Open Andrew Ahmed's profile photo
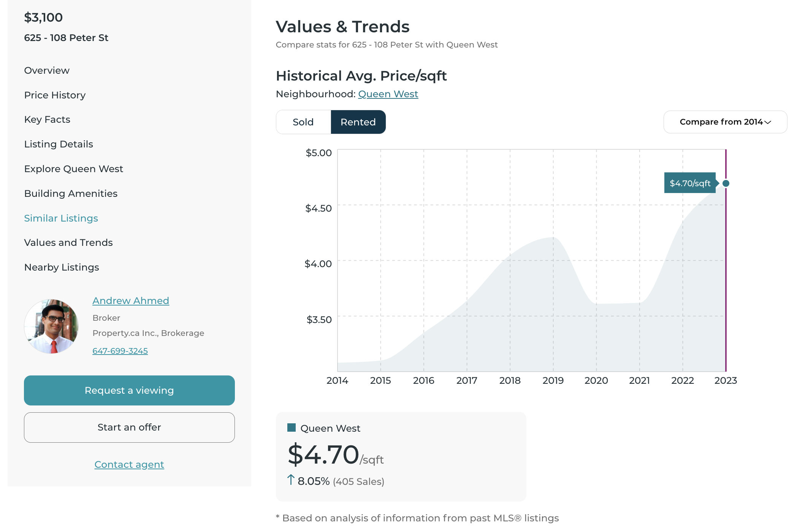This screenshot has width=808, height=532. 52,326
